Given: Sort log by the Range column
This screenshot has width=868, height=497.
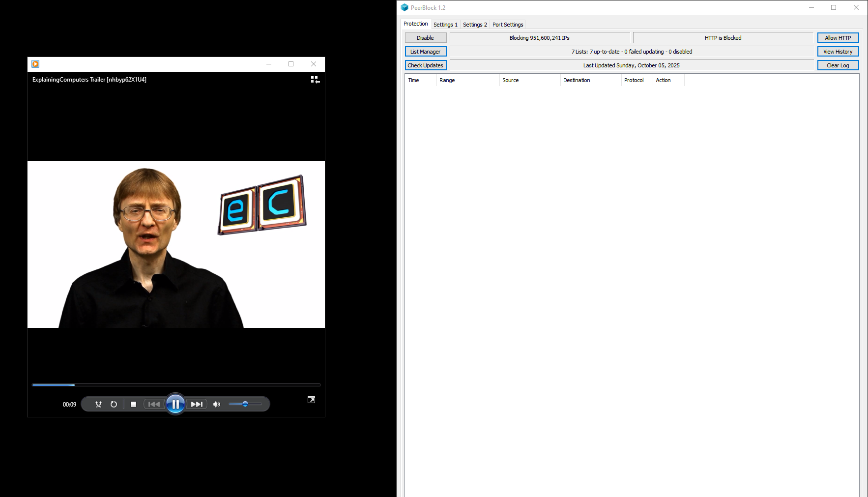Looking at the screenshot, I should click(468, 80).
